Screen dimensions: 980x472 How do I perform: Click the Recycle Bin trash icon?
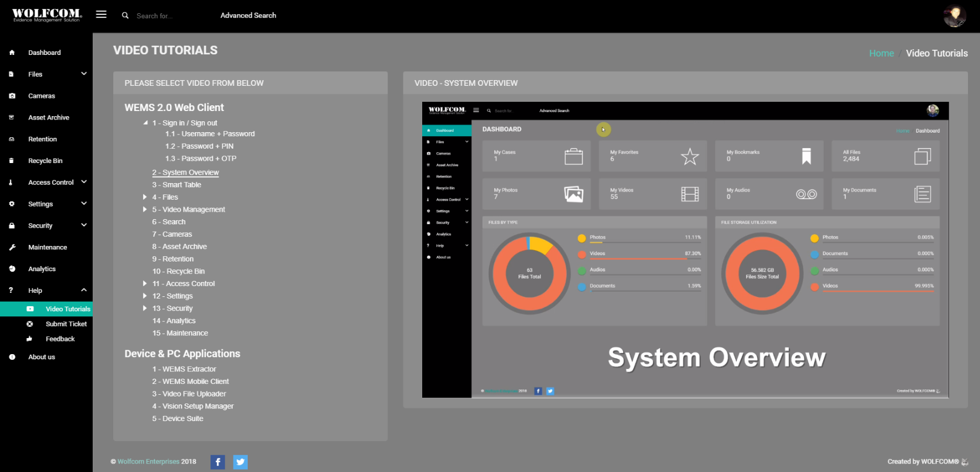11,161
